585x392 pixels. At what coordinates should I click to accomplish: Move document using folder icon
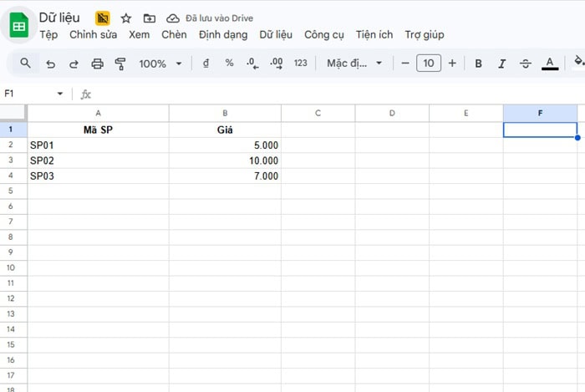coord(150,18)
